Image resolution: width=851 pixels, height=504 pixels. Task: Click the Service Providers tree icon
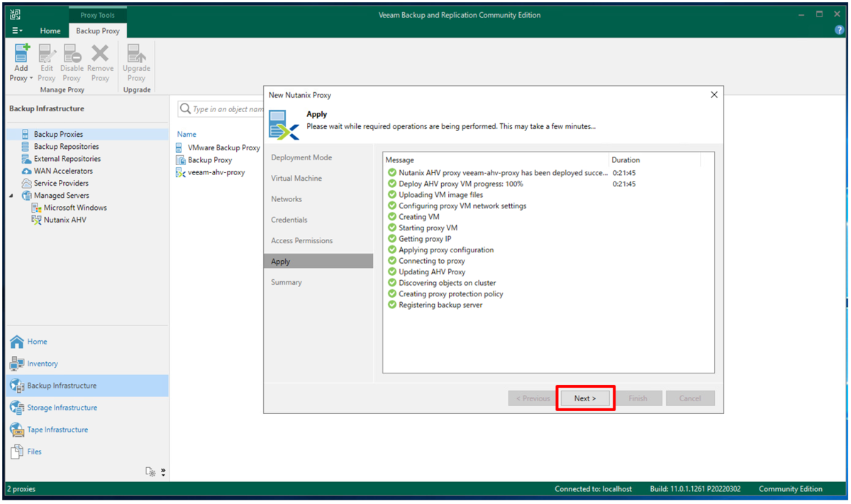tap(26, 183)
